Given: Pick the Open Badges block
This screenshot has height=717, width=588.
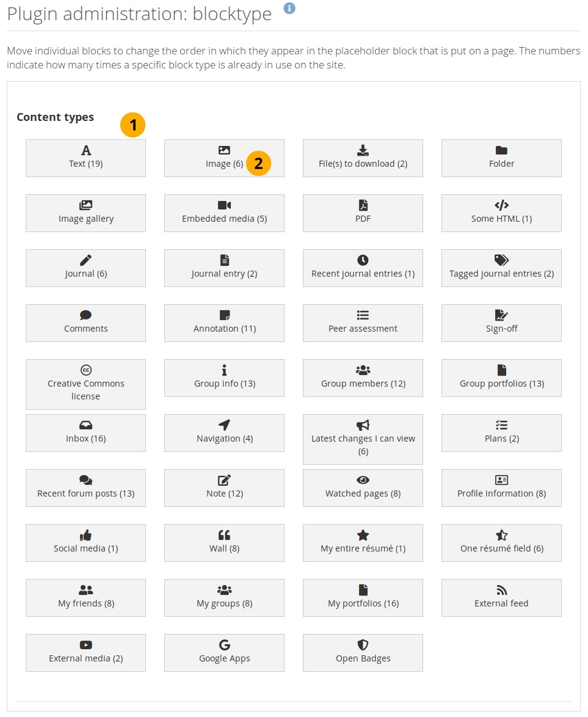Looking at the screenshot, I should coord(363,653).
